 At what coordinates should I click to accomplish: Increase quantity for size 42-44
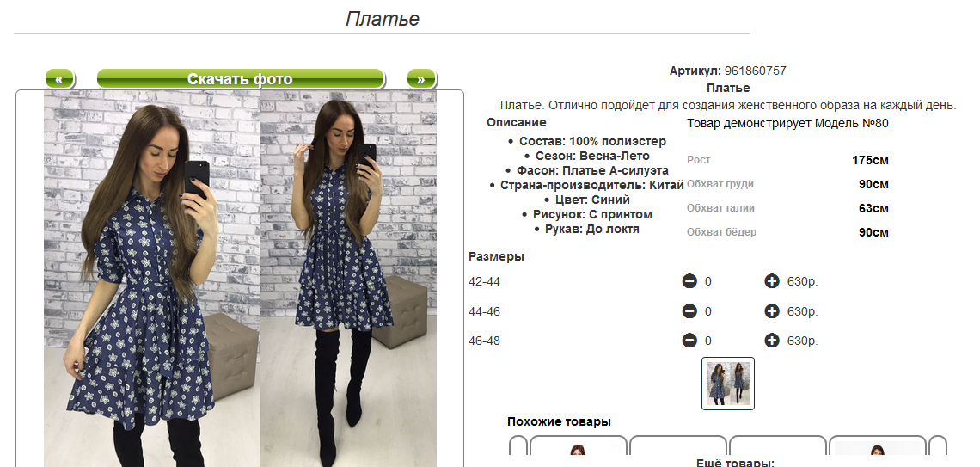(772, 281)
